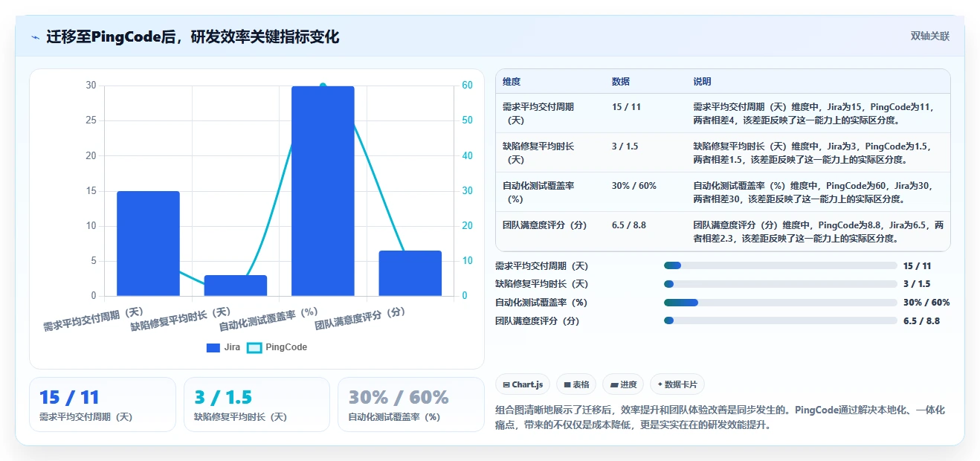Open the 3 / 1.5 data card

tap(257, 404)
